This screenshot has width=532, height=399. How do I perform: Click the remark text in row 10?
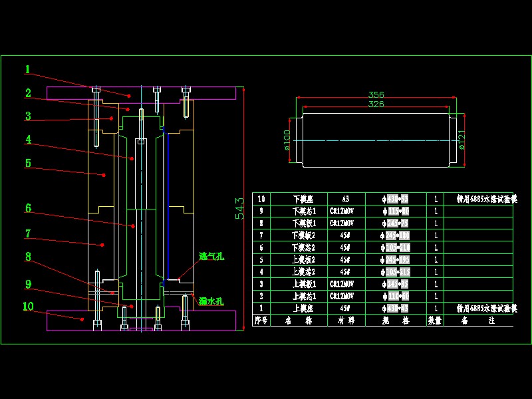click(x=487, y=199)
